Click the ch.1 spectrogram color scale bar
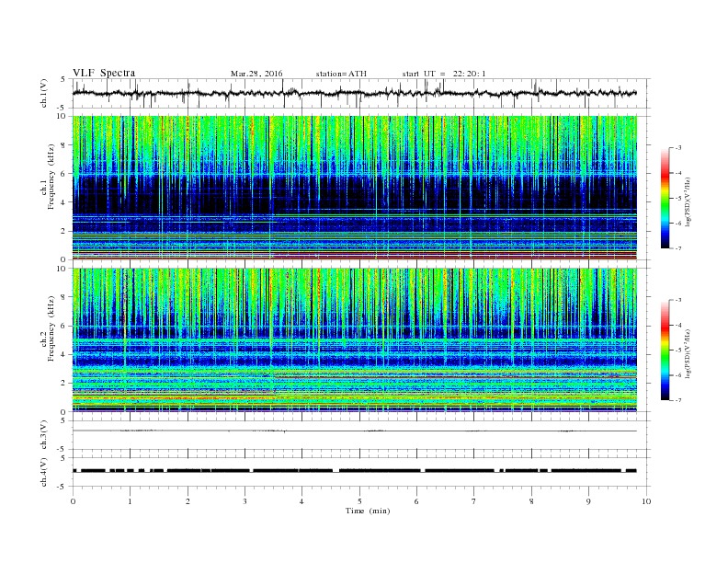728x563 pixels. tap(665, 198)
